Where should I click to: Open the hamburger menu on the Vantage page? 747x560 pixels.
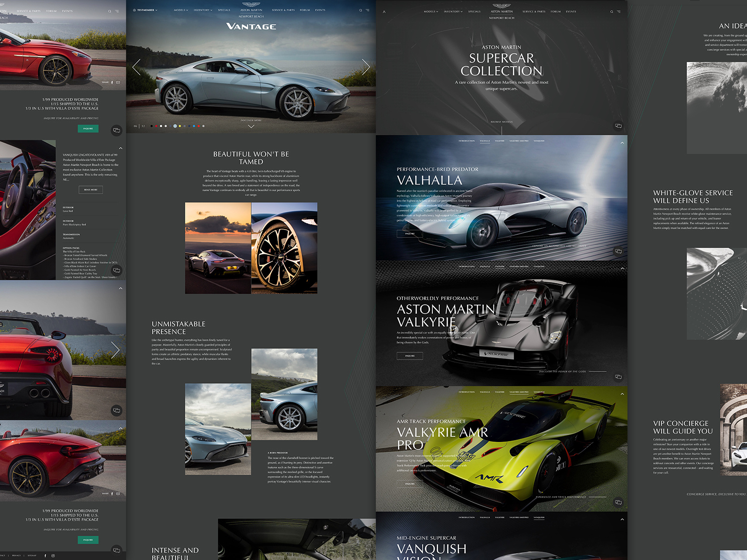[x=367, y=10]
